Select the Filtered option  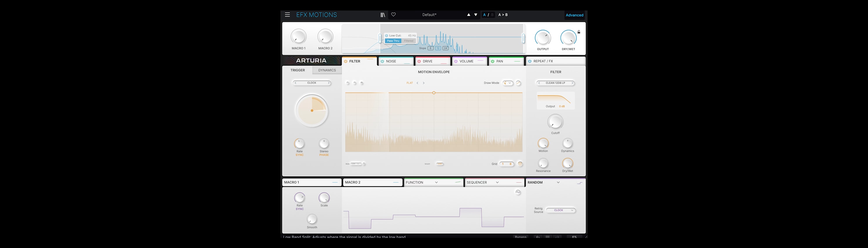tap(408, 41)
